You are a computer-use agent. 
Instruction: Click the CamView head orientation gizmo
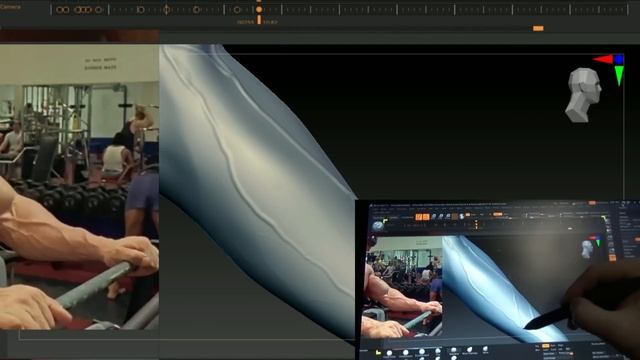point(583,95)
